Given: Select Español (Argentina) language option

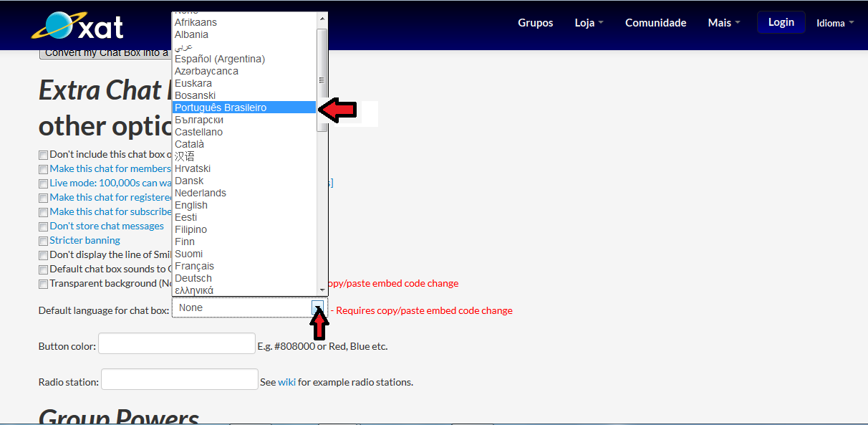Looking at the screenshot, I should pyautogui.click(x=244, y=59).
